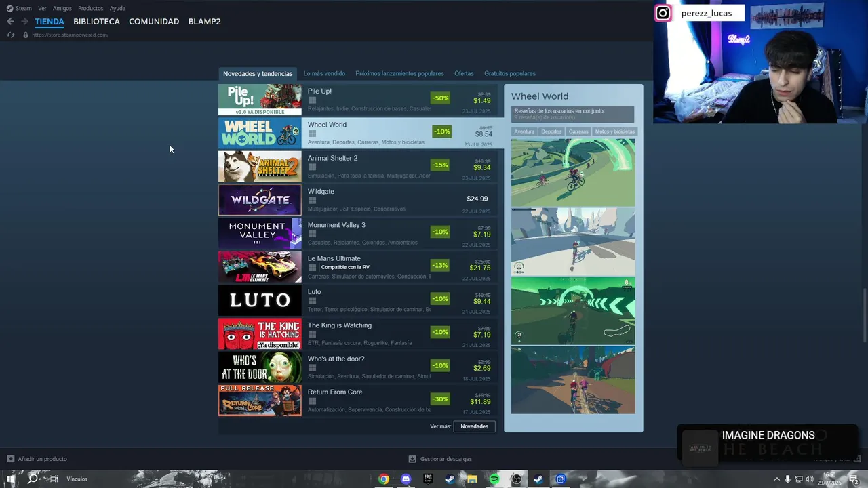This screenshot has width=868, height=488.
Task: View third Wheel World screenshot with green arrows
Action: (x=573, y=310)
